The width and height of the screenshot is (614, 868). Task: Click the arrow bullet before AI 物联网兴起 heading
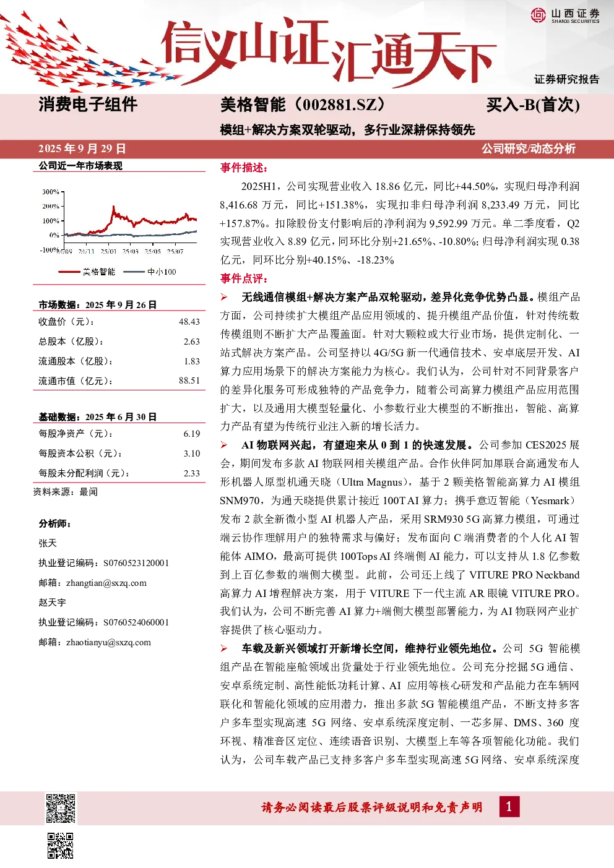pos(224,445)
